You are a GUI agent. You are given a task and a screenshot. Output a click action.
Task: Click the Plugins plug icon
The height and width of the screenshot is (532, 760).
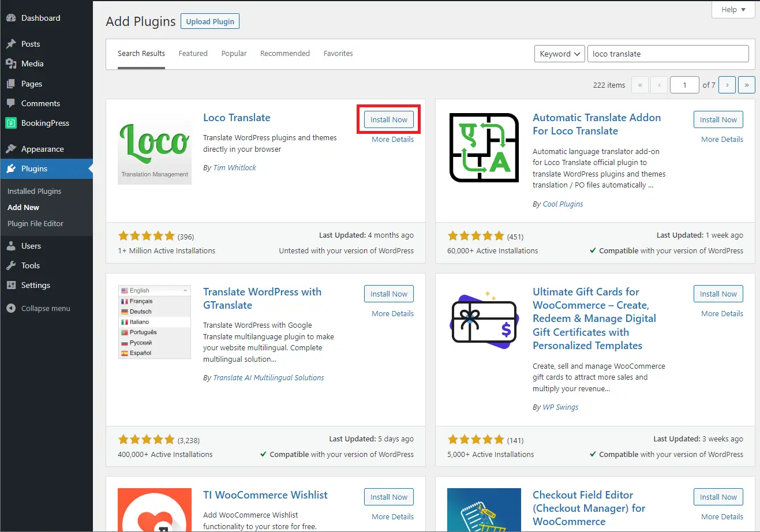point(11,168)
